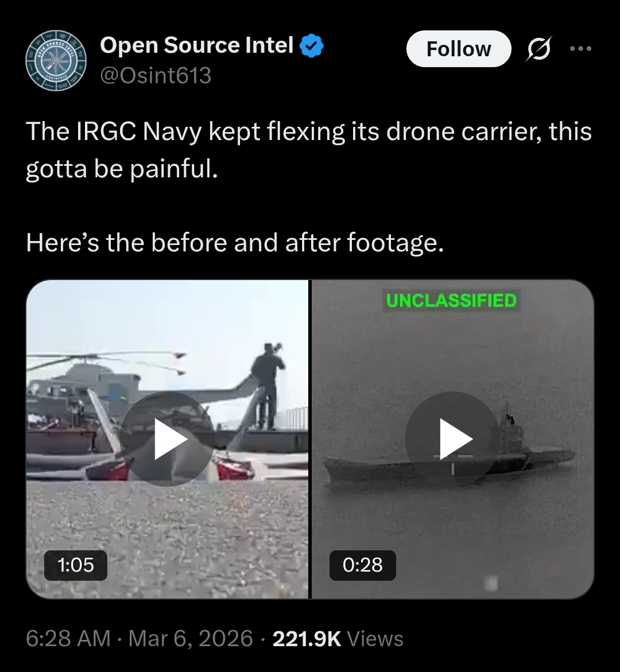The width and height of the screenshot is (620, 672).
Task: Open the @Osint613 handle link
Action: click(156, 76)
